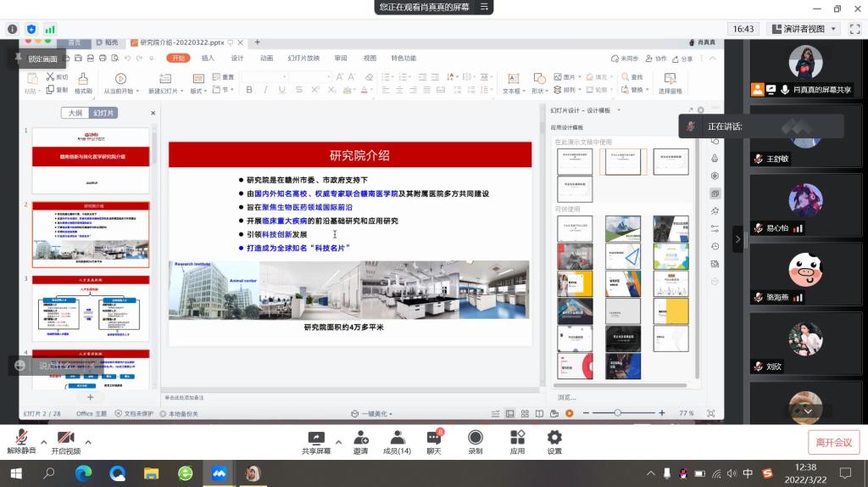Open the 邀请 (Invite) participants icon

click(x=361, y=439)
